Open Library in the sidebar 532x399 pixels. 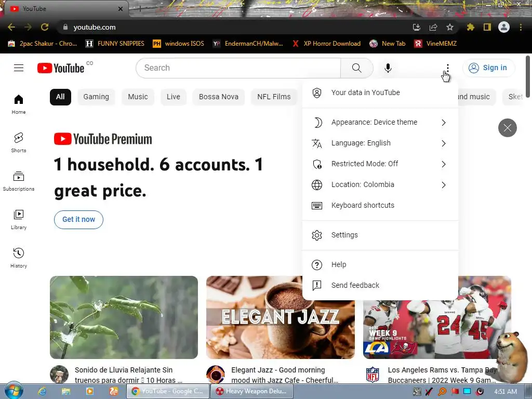click(19, 220)
